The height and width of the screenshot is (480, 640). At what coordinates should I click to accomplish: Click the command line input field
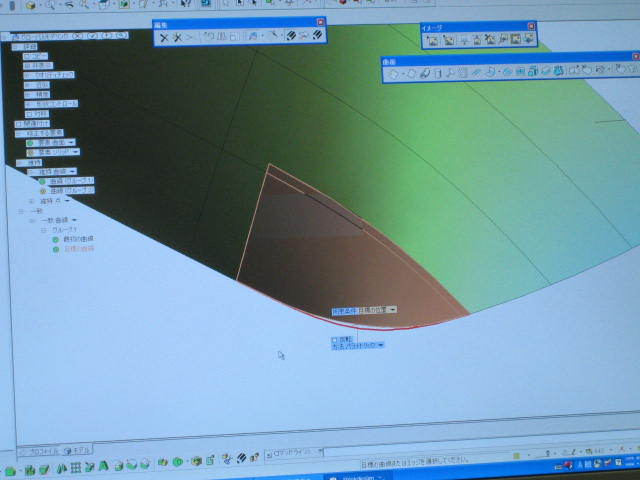coord(416,452)
